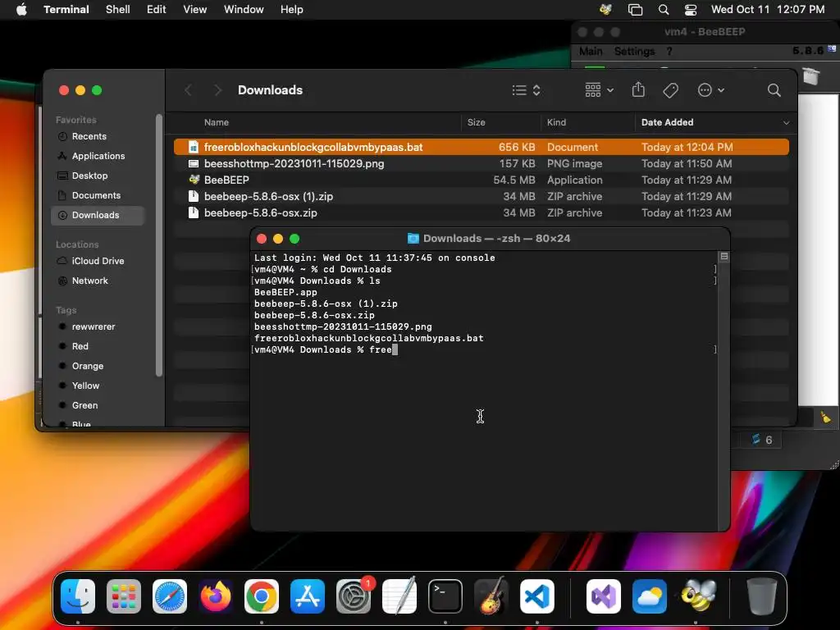This screenshot has height=630, width=840.
Task: Sort Finder list by Kind column
Action: (556, 122)
